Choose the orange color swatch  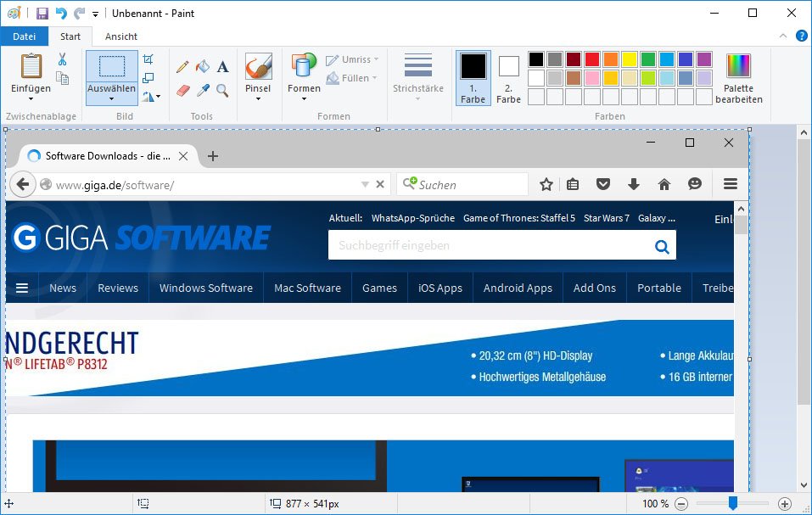point(611,59)
